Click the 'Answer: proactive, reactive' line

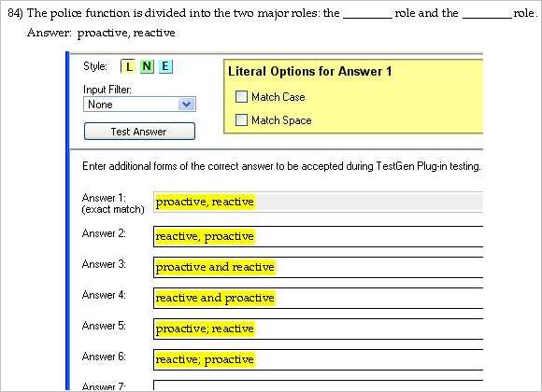click(101, 33)
